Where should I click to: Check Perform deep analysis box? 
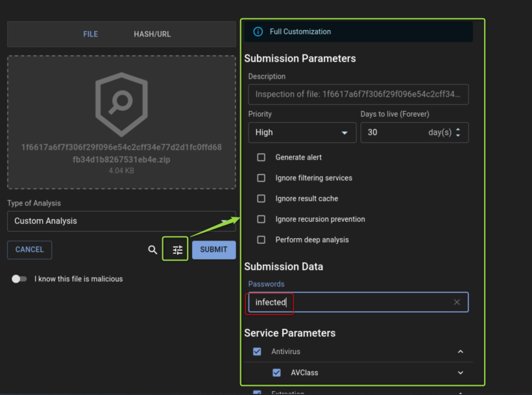(261, 240)
